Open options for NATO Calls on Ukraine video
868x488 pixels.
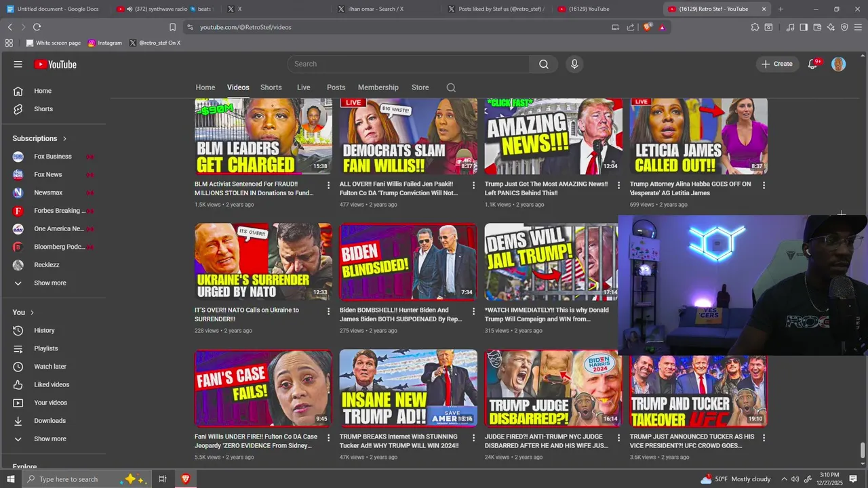click(329, 312)
